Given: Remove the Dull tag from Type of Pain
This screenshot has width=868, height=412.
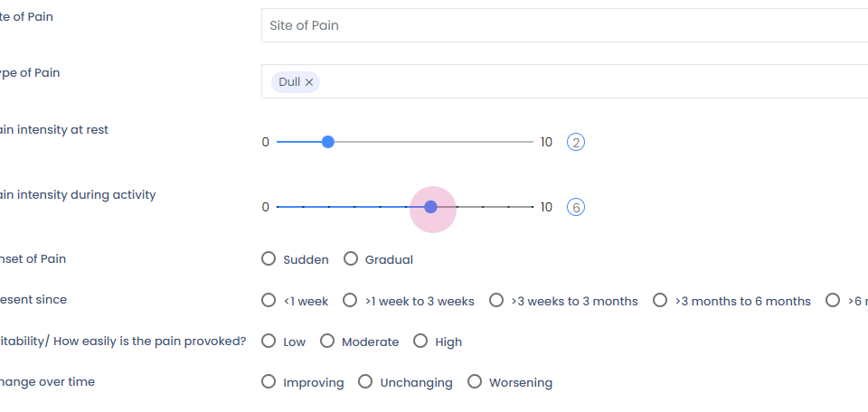Looking at the screenshot, I should click(x=309, y=82).
